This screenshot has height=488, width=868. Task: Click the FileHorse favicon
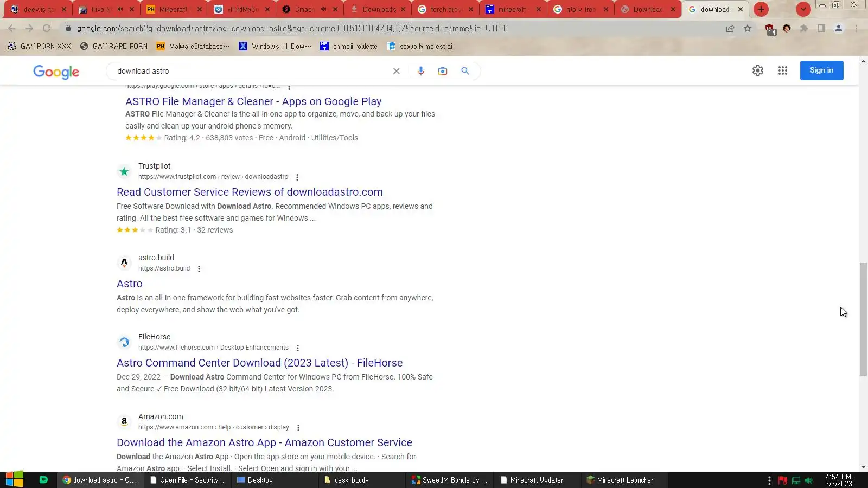tap(124, 342)
